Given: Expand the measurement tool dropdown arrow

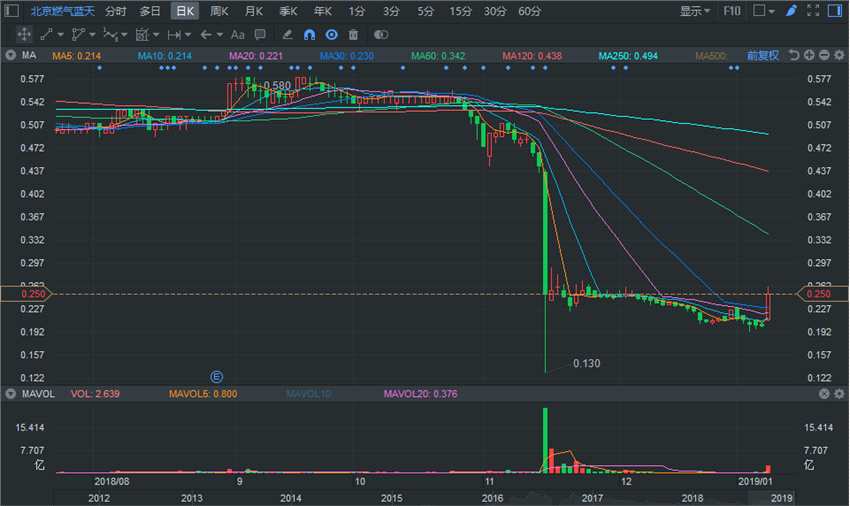Looking at the screenshot, I should click(x=156, y=35).
